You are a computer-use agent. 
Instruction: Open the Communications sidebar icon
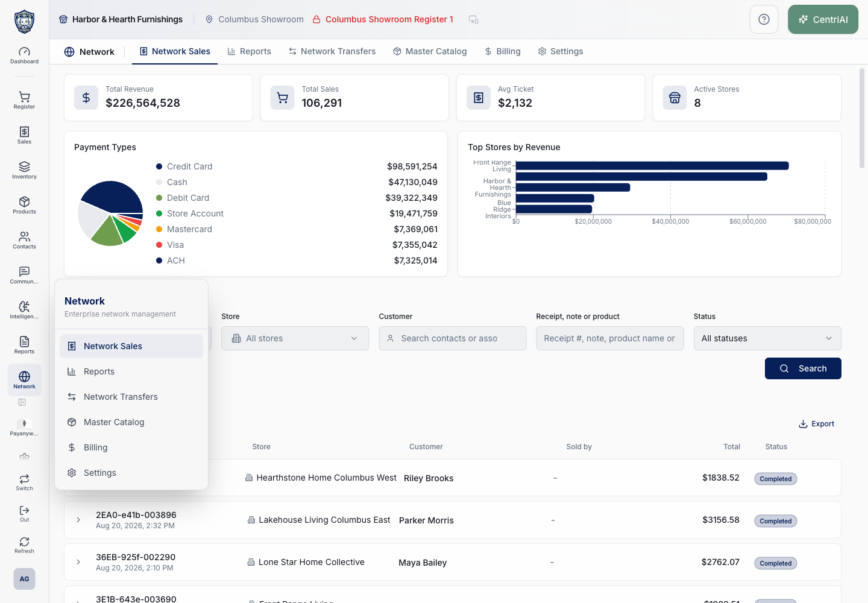click(x=24, y=275)
